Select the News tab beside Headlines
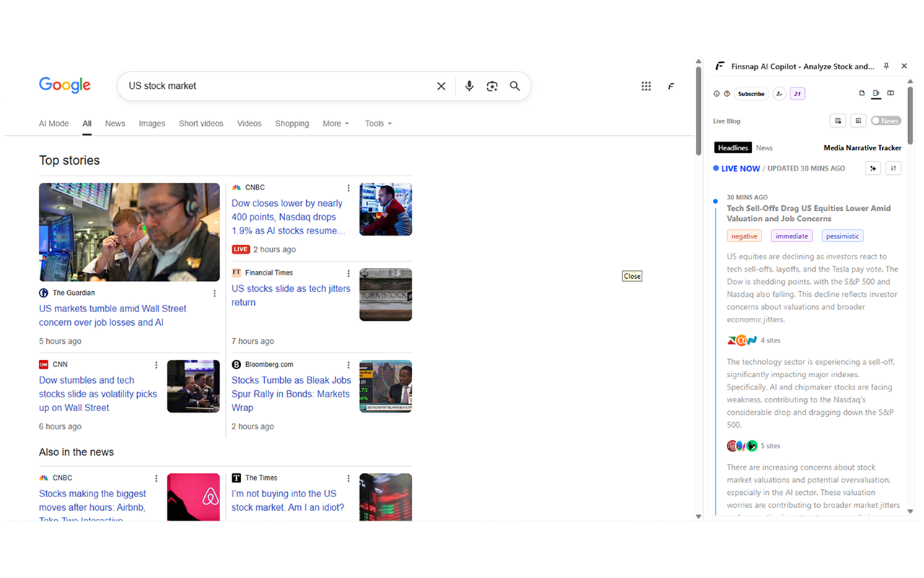This screenshot has height=578, width=924. [x=764, y=148]
